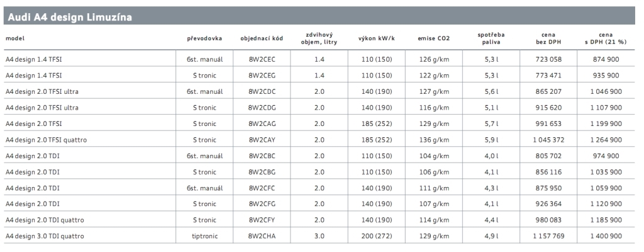
Task: Click the 'emise CO2' column header
Action: point(433,38)
